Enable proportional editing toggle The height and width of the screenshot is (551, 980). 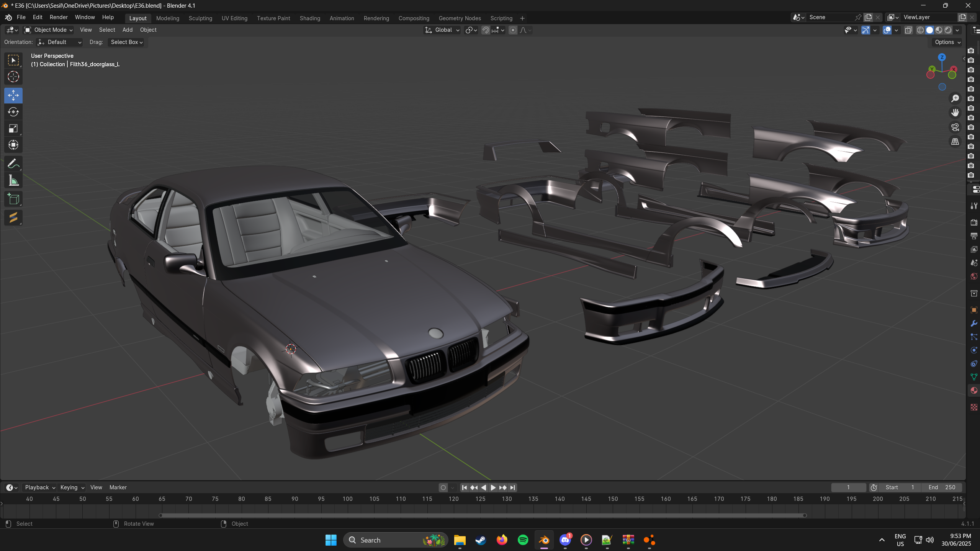pos(513,30)
